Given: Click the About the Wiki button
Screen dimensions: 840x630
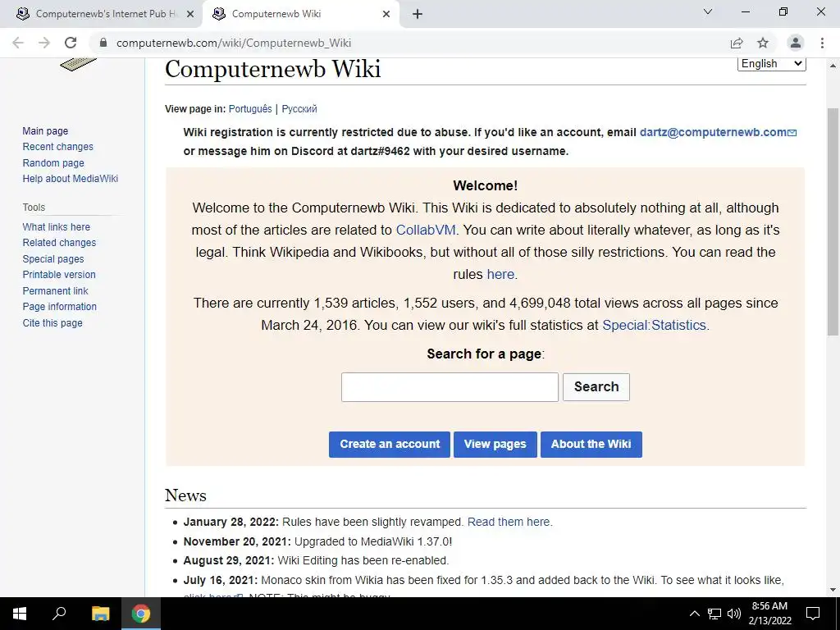Looking at the screenshot, I should point(591,444).
